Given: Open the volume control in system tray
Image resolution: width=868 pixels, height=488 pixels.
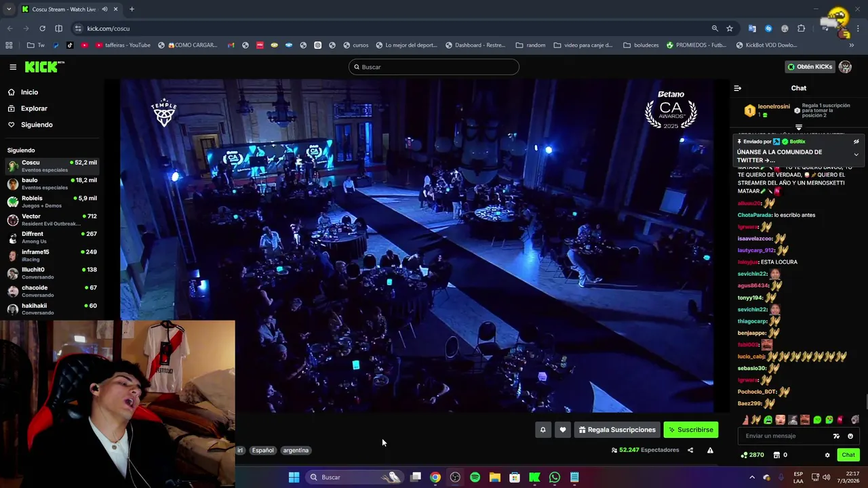Looking at the screenshot, I should pyautogui.click(x=826, y=477).
